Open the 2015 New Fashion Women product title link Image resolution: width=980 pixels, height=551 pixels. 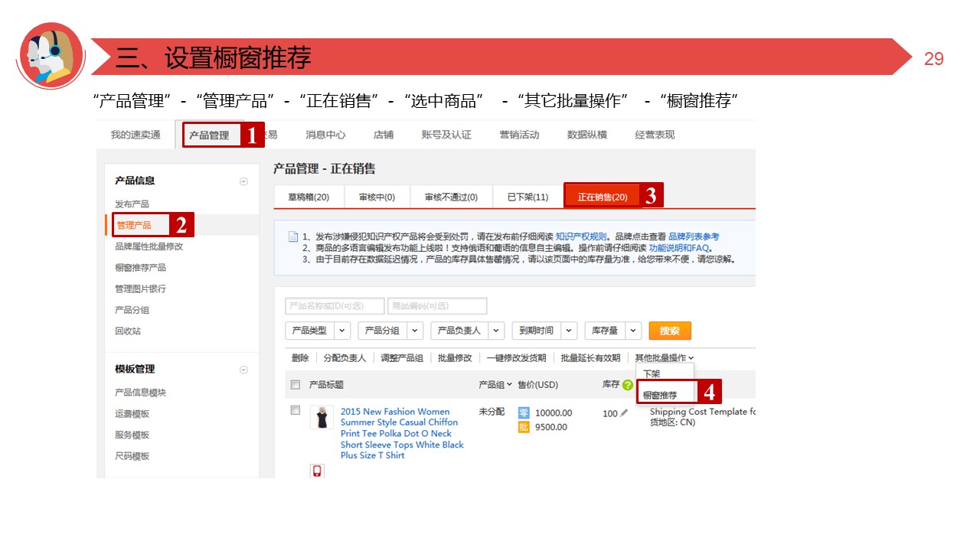pyautogui.click(x=402, y=433)
